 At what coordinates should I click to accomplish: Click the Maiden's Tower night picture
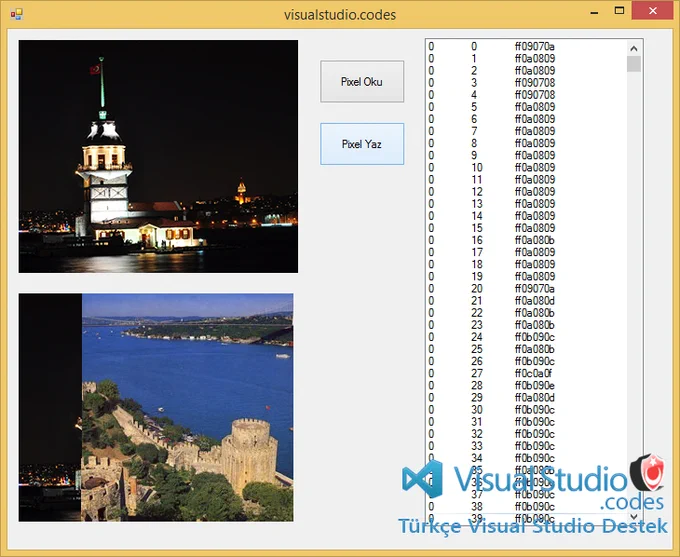(158, 157)
